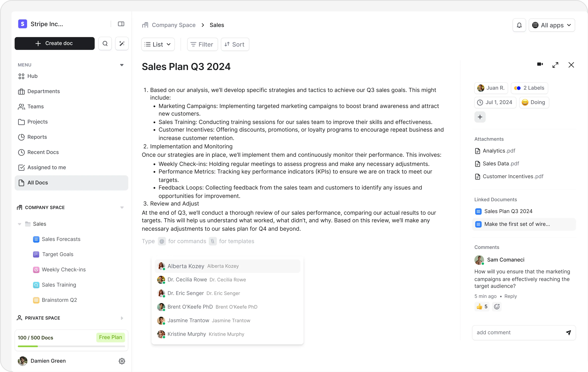
Task: Click Reply under Sam Comaneci's comment
Action: click(x=510, y=296)
